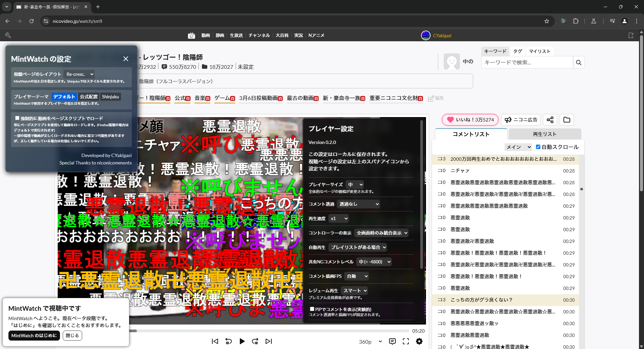Select タグ search tab
Viewport: 644px width, 349px height.
518,51
